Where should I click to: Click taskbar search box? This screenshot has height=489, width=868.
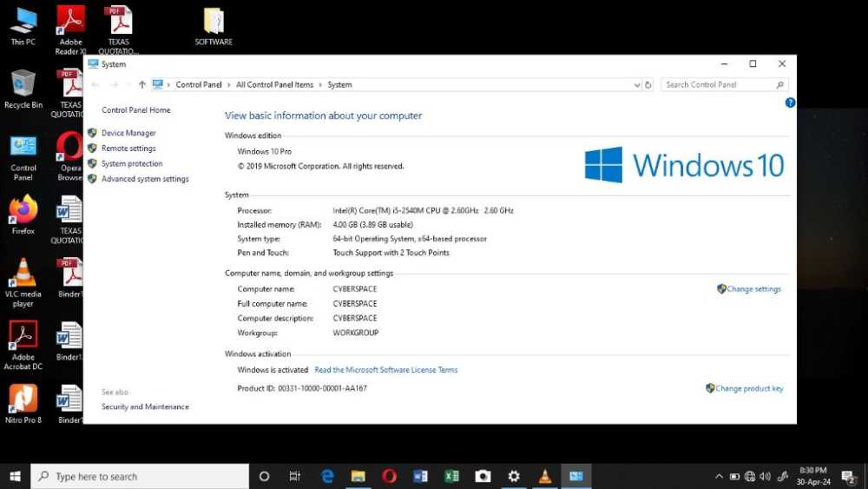[140, 476]
